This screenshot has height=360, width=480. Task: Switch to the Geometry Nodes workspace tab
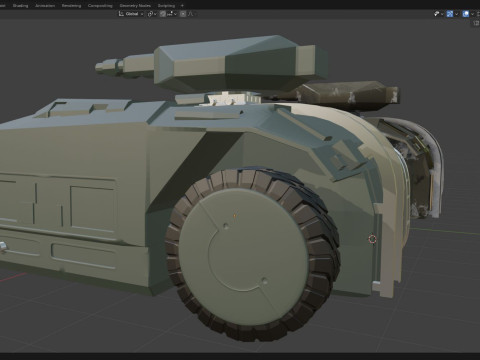[135, 6]
